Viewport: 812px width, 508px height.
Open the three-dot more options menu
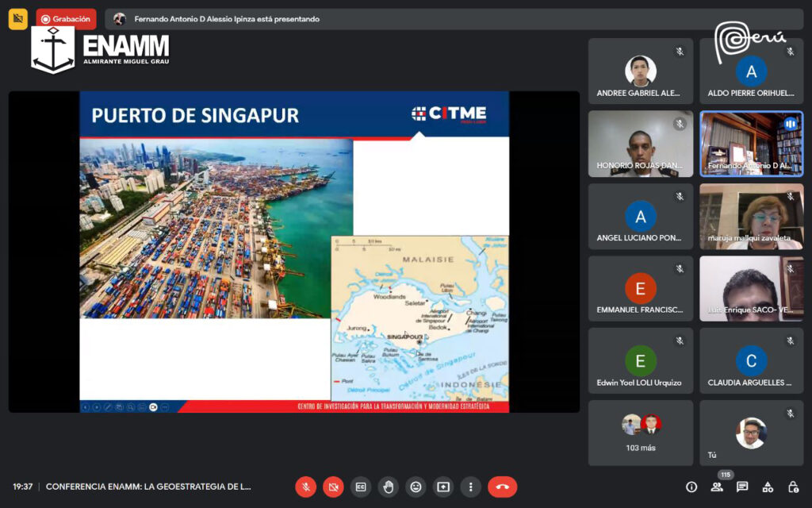click(470, 487)
